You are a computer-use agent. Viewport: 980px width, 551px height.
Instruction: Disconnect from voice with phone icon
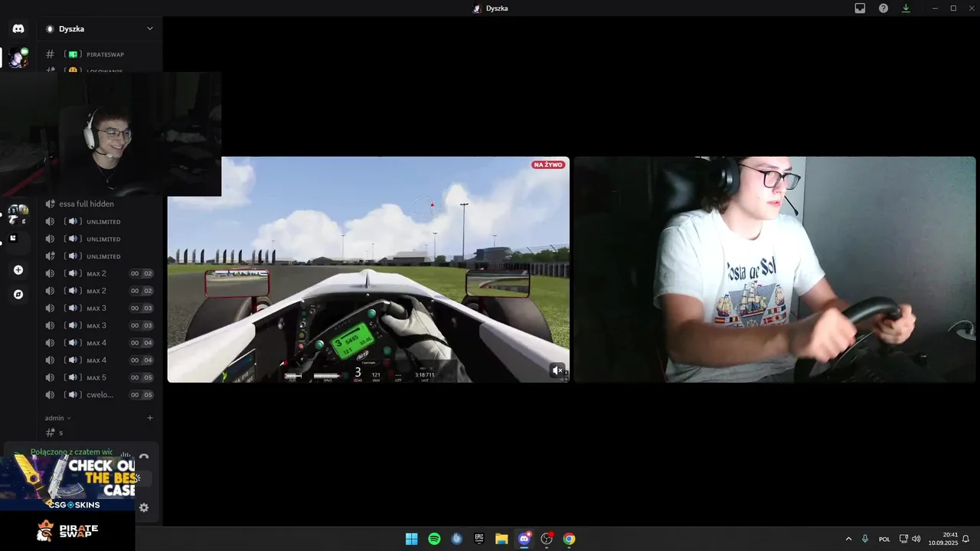tap(144, 457)
